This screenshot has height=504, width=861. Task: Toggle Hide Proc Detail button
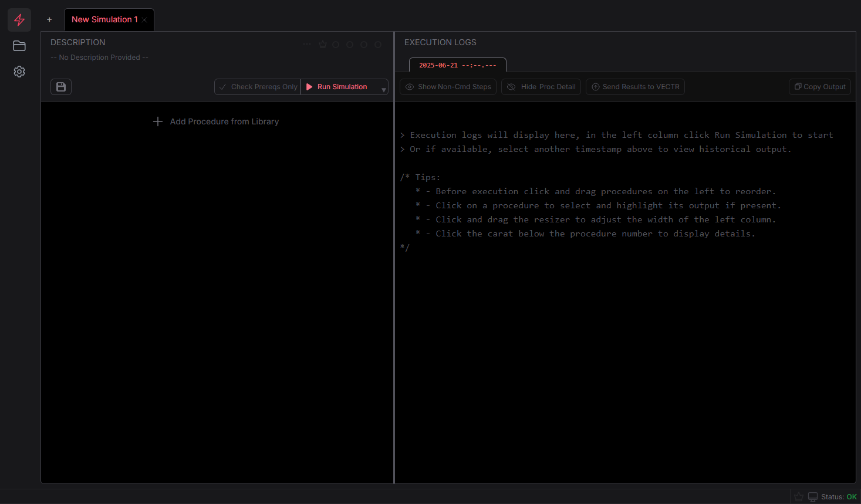541,87
